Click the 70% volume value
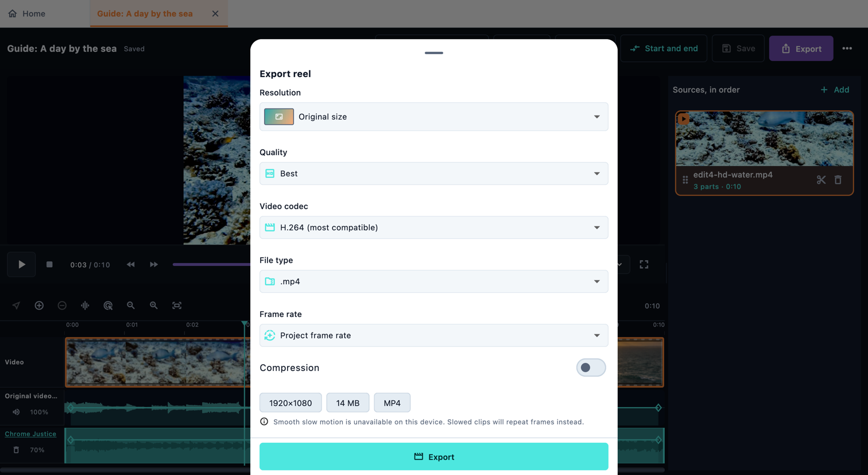Image resolution: width=868 pixels, height=475 pixels. click(x=37, y=450)
